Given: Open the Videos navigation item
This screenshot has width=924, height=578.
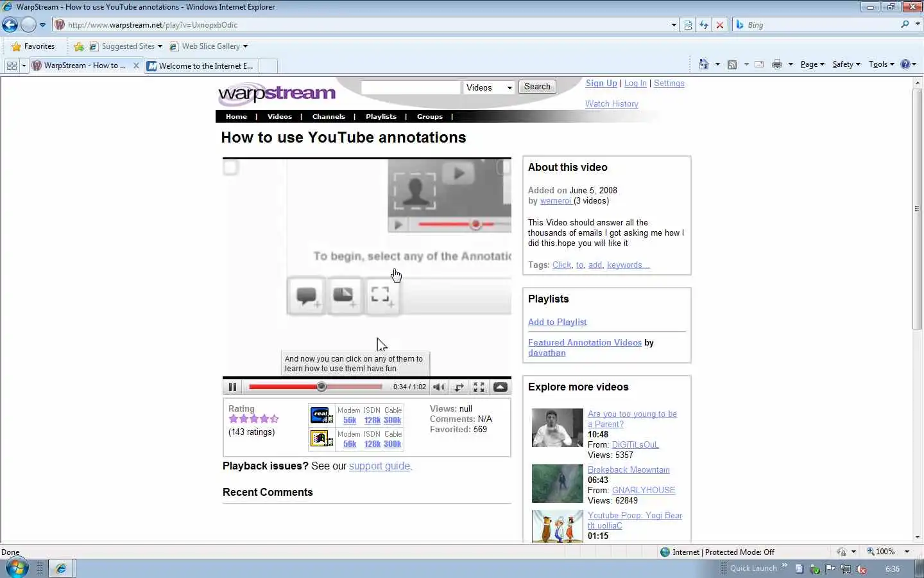Looking at the screenshot, I should pyautogui.click(x=280, y=116).
